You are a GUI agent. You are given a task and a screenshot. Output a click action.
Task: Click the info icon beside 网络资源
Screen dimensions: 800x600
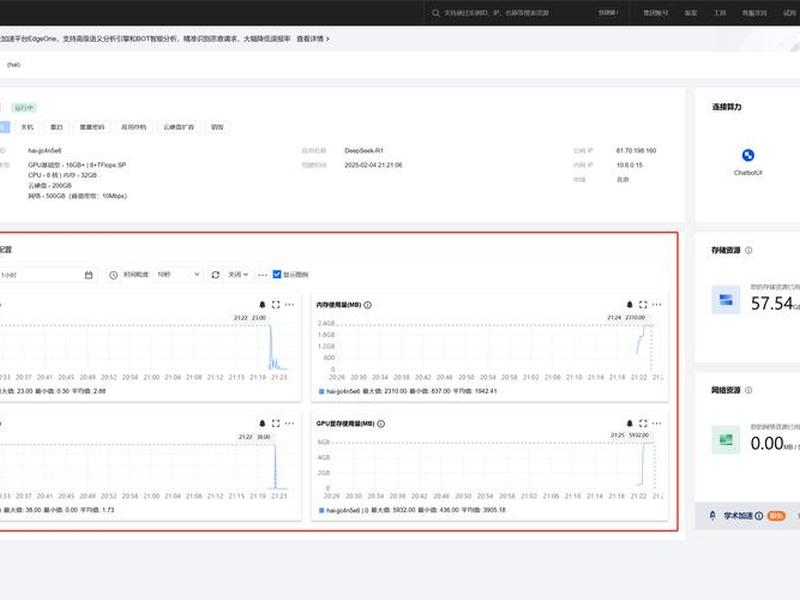tap(748, 390)
